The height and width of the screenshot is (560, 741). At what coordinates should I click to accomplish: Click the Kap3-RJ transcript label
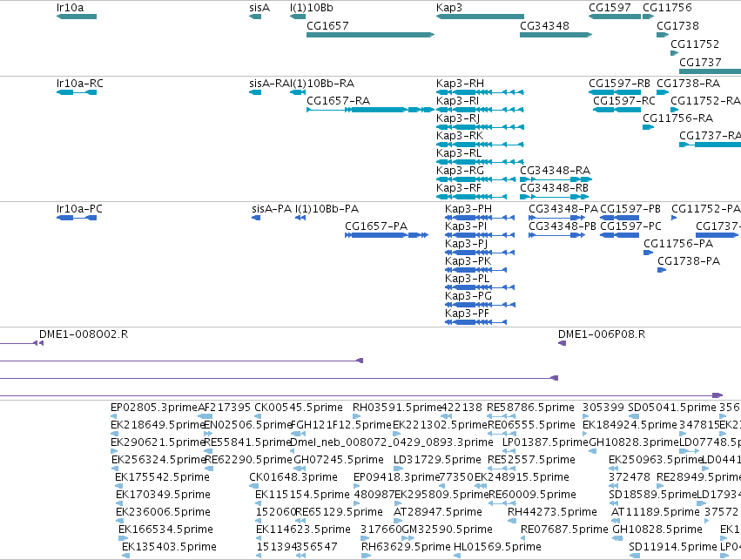tap(458, 118)
